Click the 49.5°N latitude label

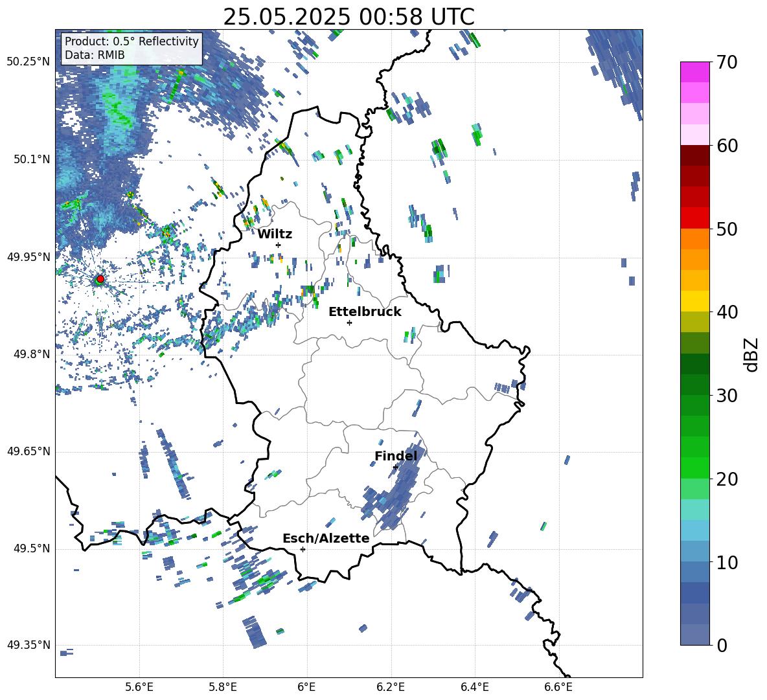click(31, 548)
